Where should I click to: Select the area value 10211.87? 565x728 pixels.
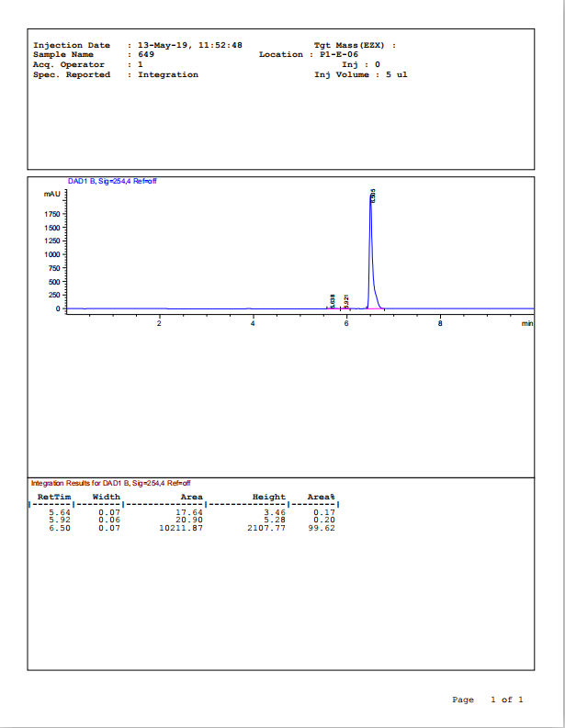[x=181, y=528]
